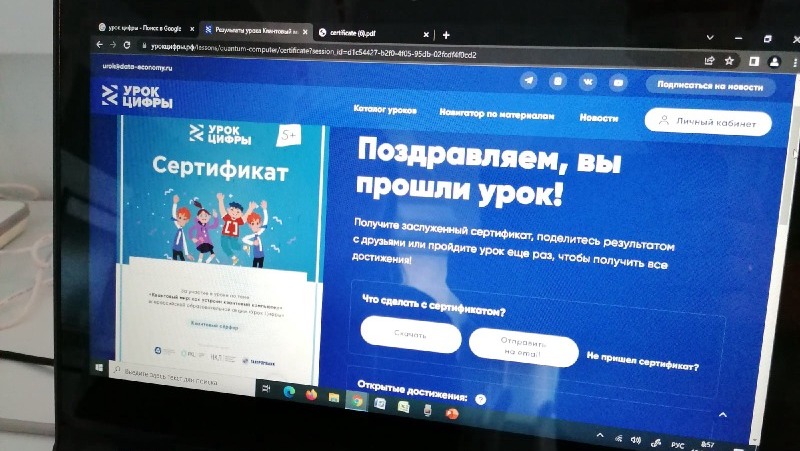
Task: Click the share page icon in address bar
Action: click(709, 61)
